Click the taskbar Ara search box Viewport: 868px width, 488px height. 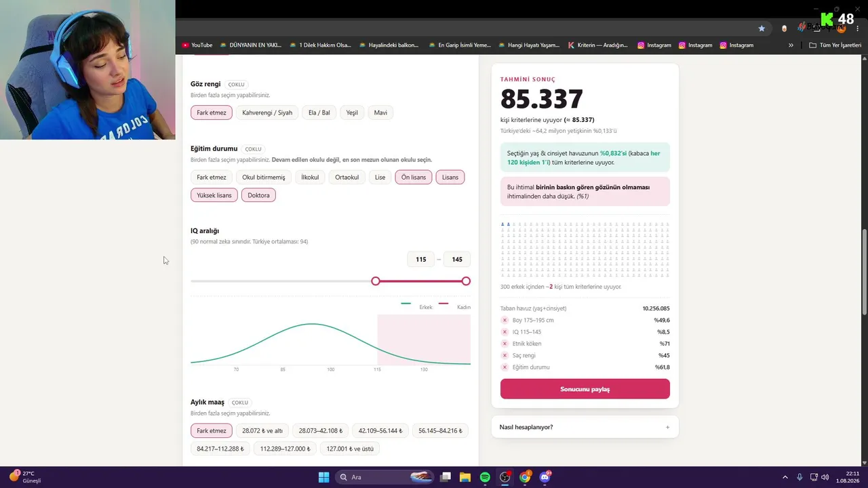click(x=384, y=477)
